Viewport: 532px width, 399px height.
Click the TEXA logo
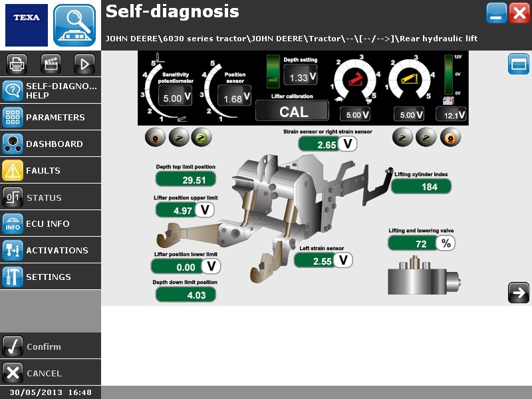27,25
